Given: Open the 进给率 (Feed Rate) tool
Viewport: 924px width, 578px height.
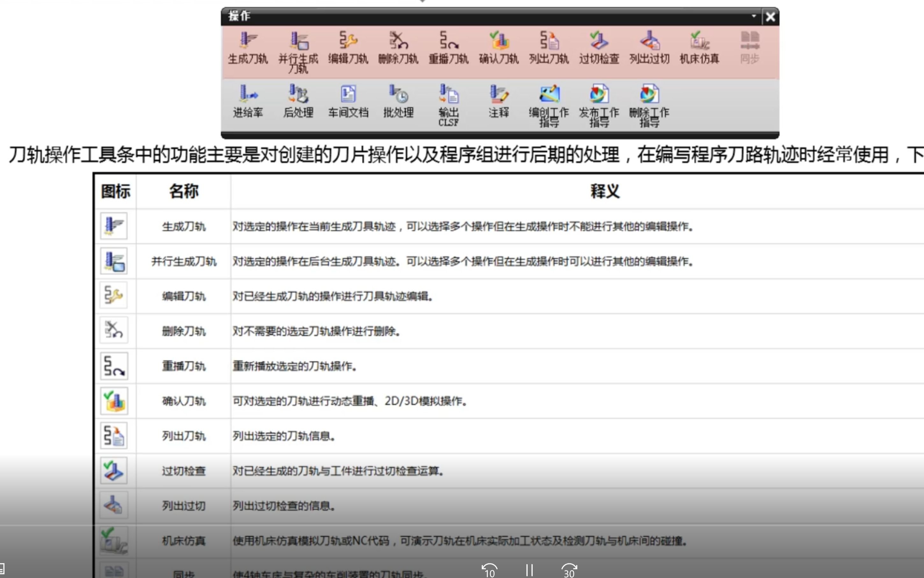Looking at the screenshot, I should pos(248,94).
